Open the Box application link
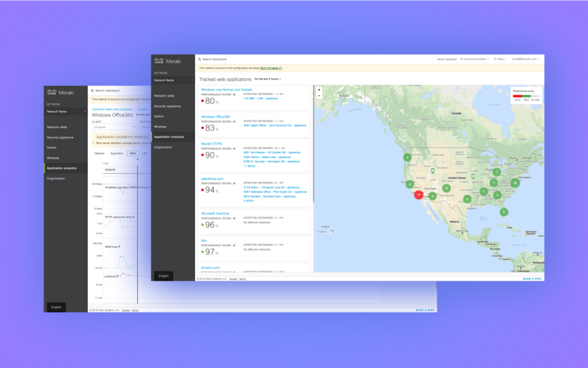 point(204,240)
